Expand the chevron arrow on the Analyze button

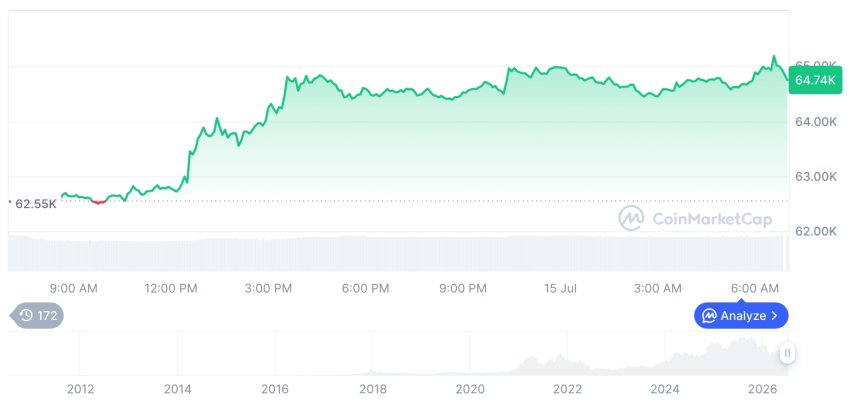774,315
